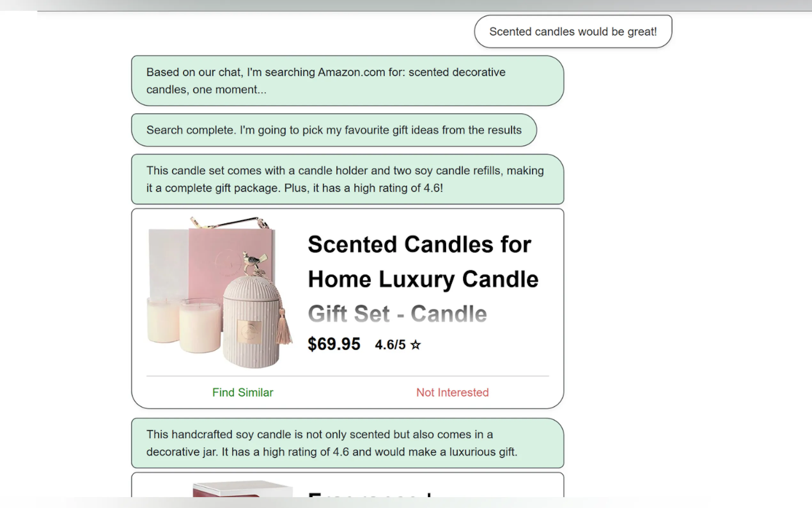
Task: Click the "searching Amazon.com" chat bubble
Action: [x=347, y=81]
